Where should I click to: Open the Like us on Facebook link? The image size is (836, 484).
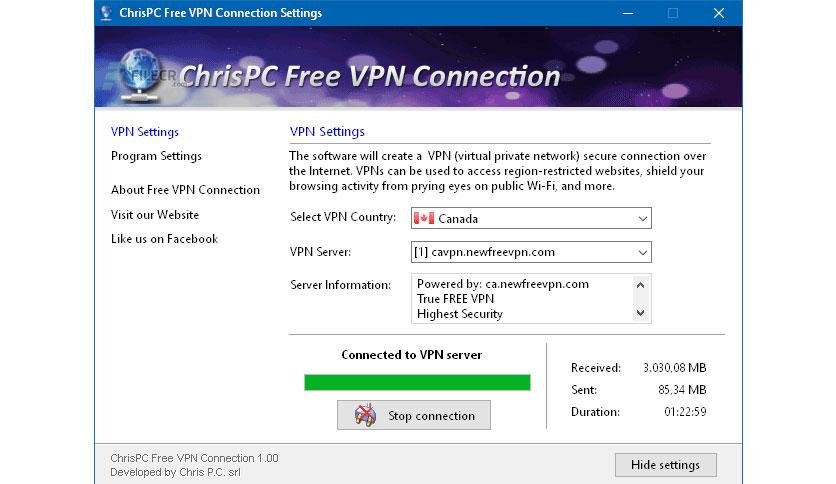point(164,239)
